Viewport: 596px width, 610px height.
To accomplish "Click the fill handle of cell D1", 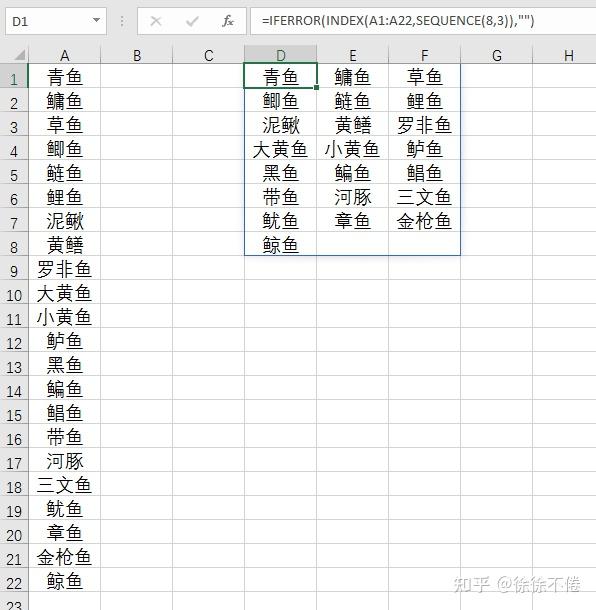I will [x=316, y=88].
